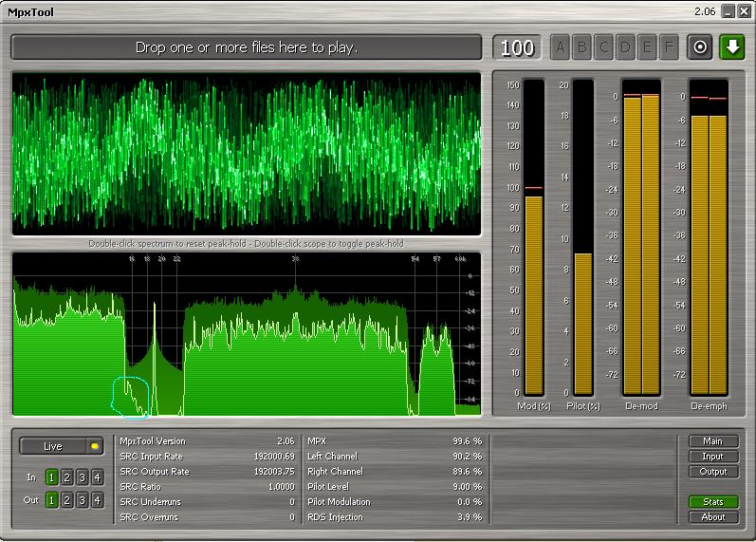Viewport: 756px width, 542px height.
Task: Click the file drop area to play
Action: [247, 47]
